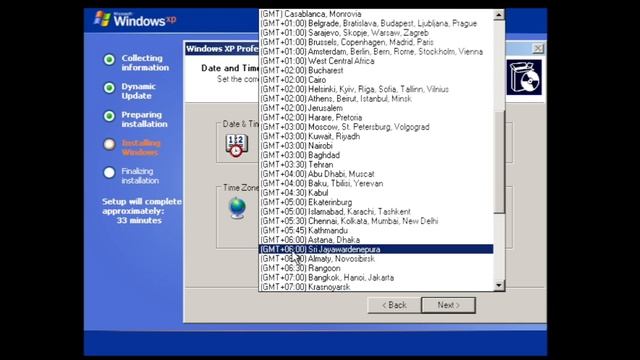Click the scroll down arrow of the list
This screenshot has width=640, height=360.
(499, 285)
